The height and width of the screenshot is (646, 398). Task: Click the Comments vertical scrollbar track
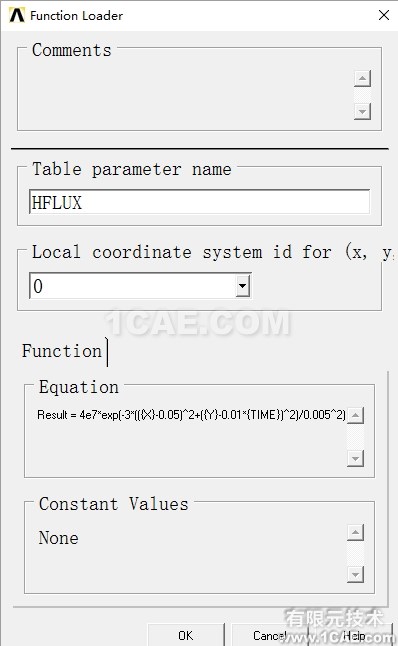click(362, 95)
